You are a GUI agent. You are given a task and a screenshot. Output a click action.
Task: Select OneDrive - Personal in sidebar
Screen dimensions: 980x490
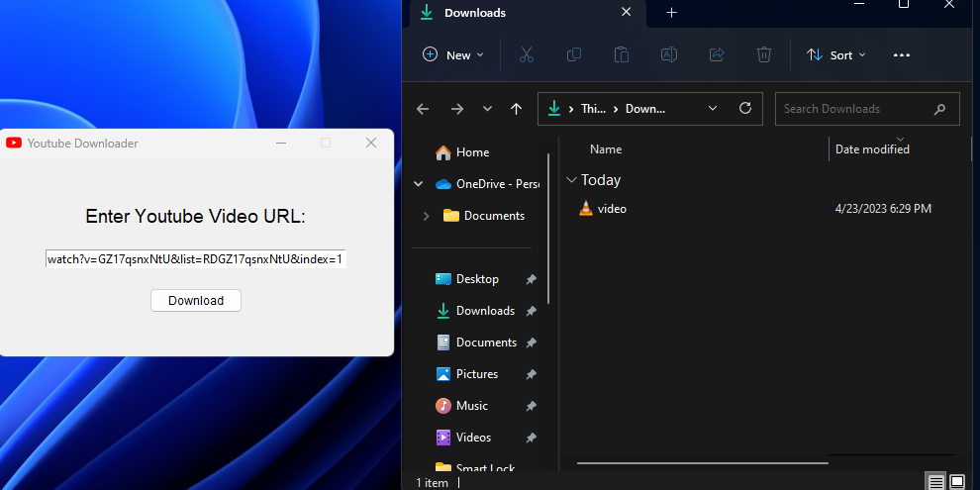coord(487,184)
